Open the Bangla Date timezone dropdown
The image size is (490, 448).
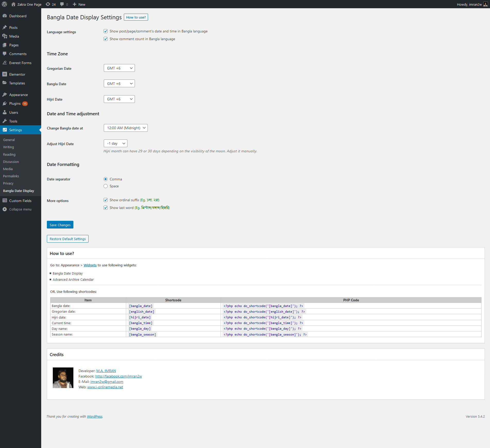point(119,84)
